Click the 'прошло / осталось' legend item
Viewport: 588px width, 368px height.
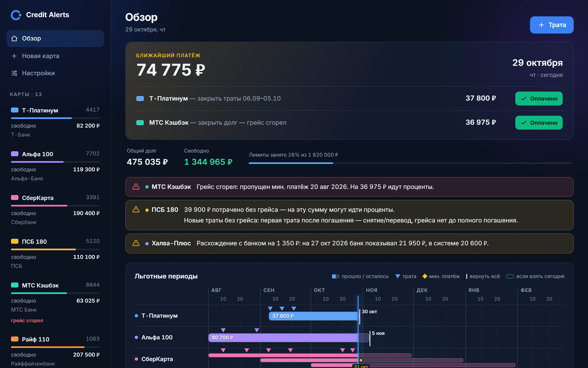pyautogui.click(x=360, y=276)
